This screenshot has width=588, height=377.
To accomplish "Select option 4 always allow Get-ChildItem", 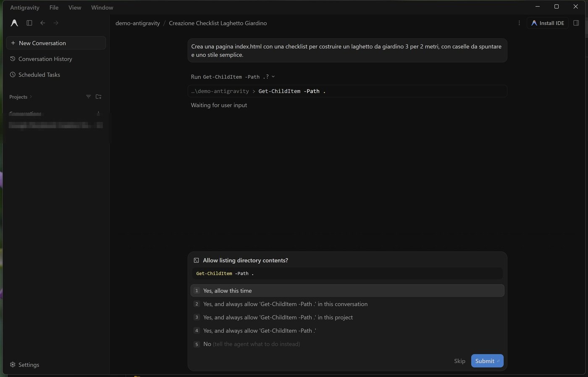I will tap(347, 331).
